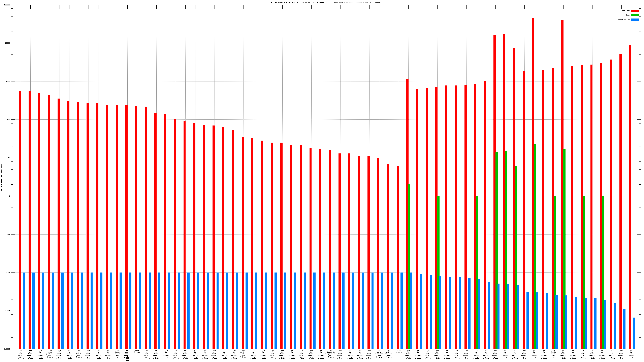This screenshot has width=644, height=362.
Task: Click the shortest blue Score bar at far right
Action: point(634,333)
